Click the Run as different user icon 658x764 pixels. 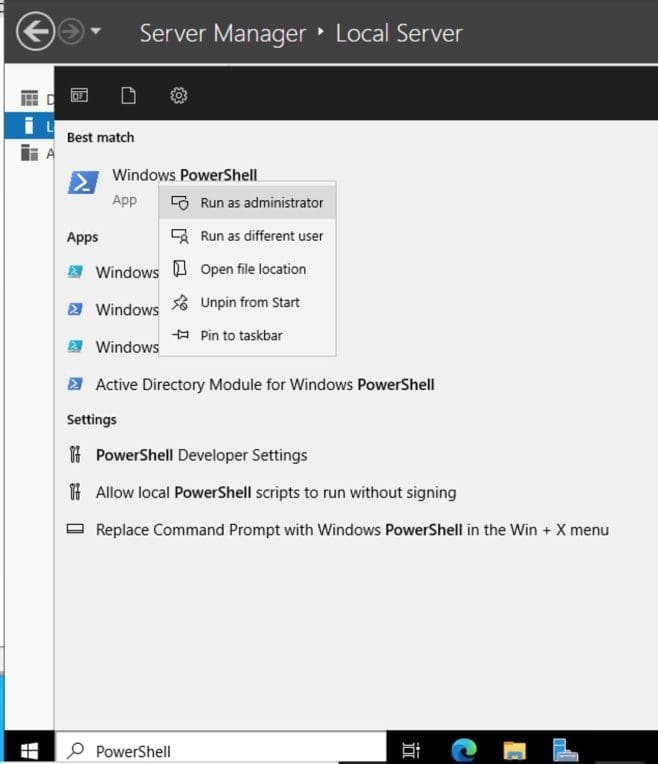point(180,236)
